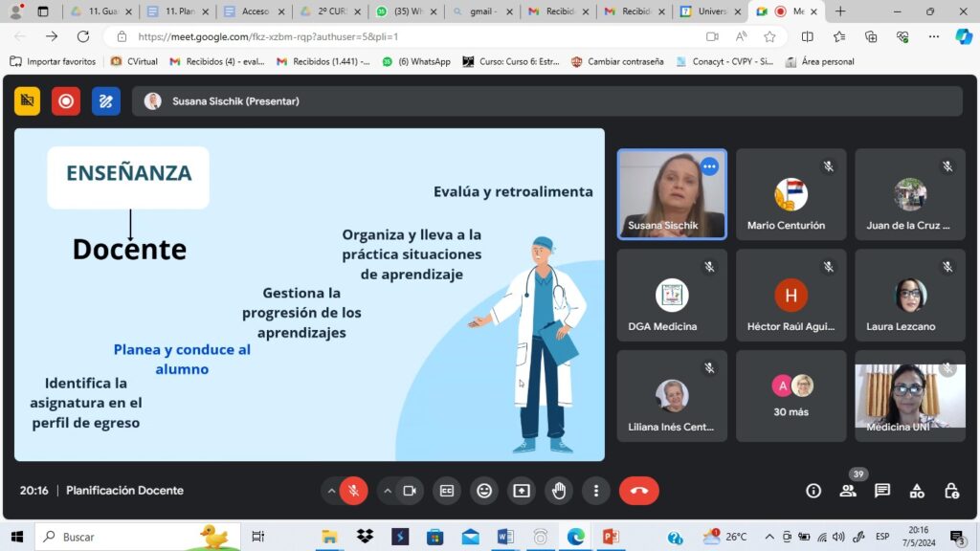The width and height of the screenshot is (980, 551).
Task: Expand audio settings arrow beside microphone
Action: point(331,491)
